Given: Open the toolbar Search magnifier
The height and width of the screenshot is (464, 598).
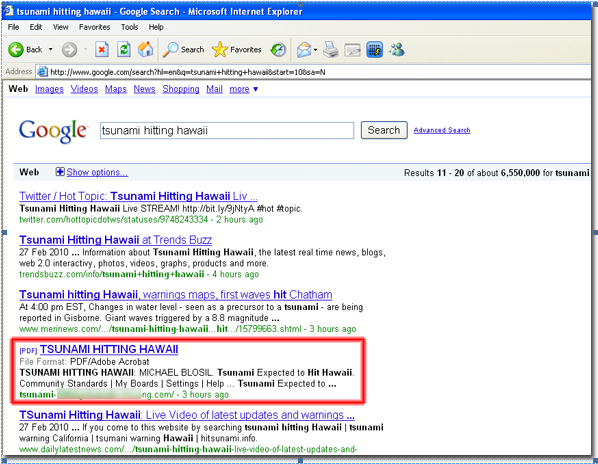Looking at the screenshot, I should click(x=183, y=50).
